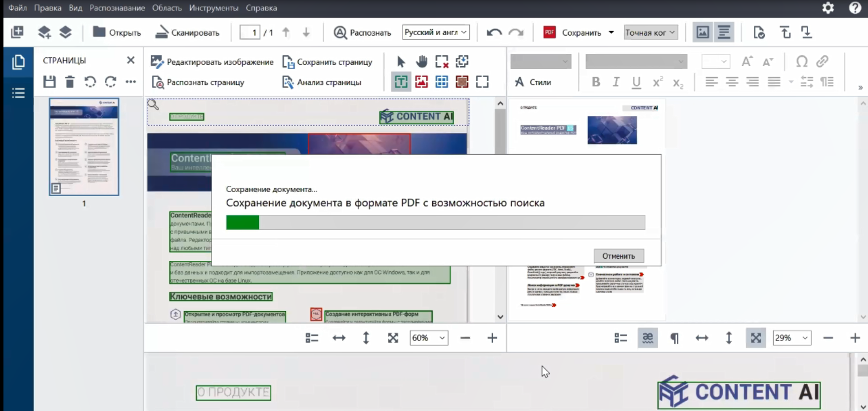Click the save icon in pages panel
The width and height of the screenshot is (868, 411).
tap(49, 82)
